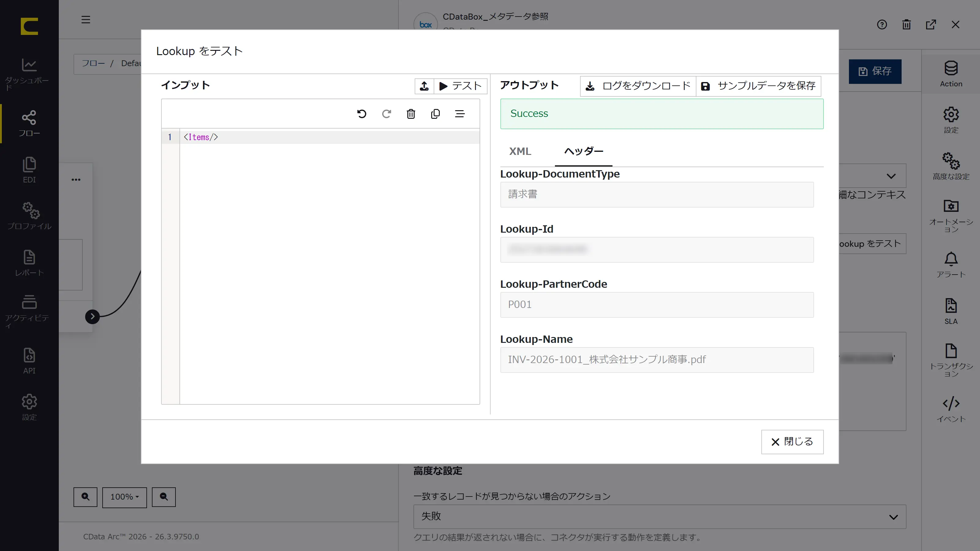Open the editor lines menu icon
This screenshot has width=980, height=551.
click(460, 114)
